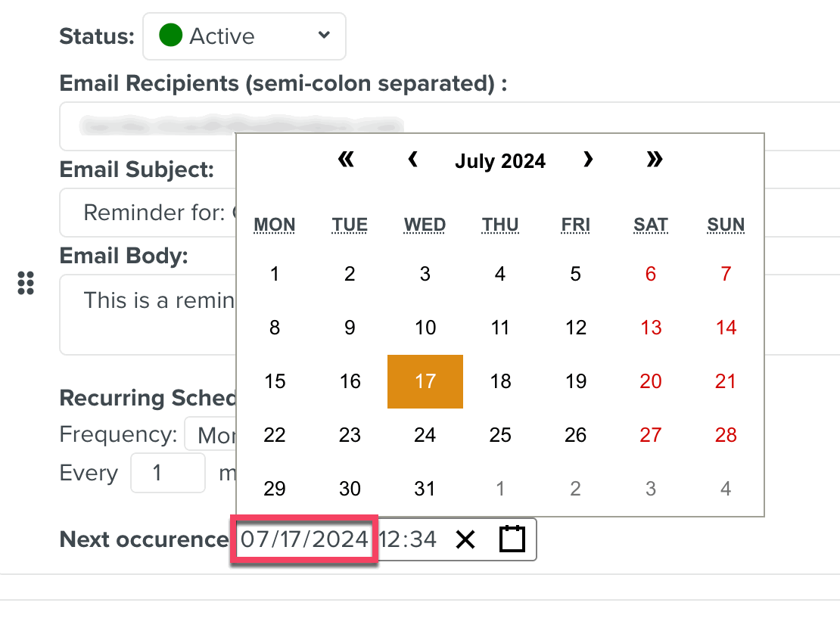Click the 12:34 time value
This screenshot has width=840, height=637.
click(415, 539)
